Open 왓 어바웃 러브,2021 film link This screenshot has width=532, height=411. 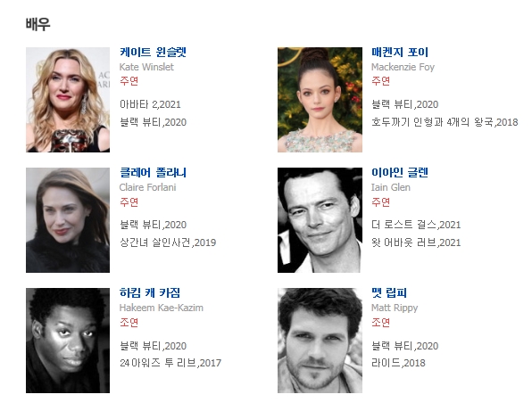[x=416, y=242]
